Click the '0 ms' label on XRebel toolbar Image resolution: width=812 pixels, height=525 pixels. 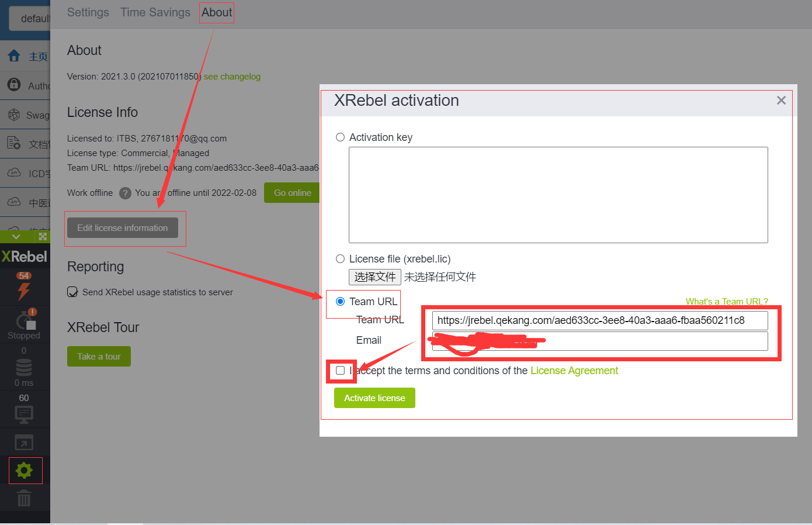tap(24, 383)
